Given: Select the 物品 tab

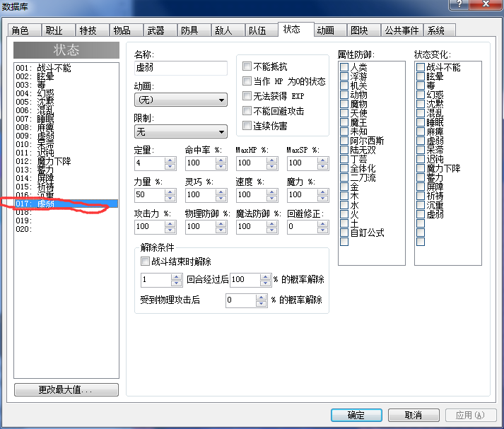Looking at the screenshot, I should 127,30.
